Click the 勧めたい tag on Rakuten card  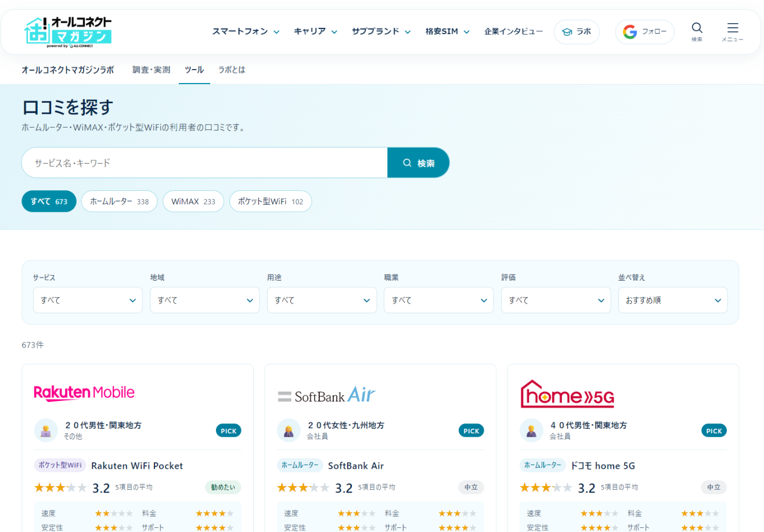[x=223, y=487]
